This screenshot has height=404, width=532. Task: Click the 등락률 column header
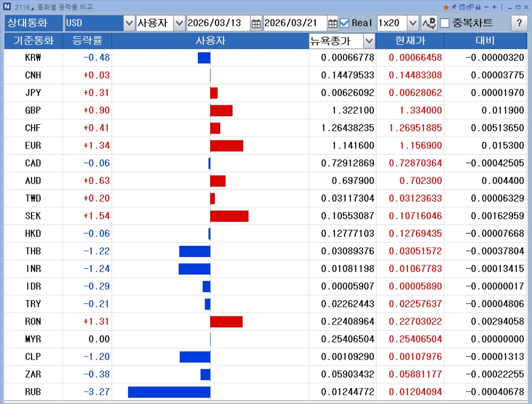click(x=87, y=41)
